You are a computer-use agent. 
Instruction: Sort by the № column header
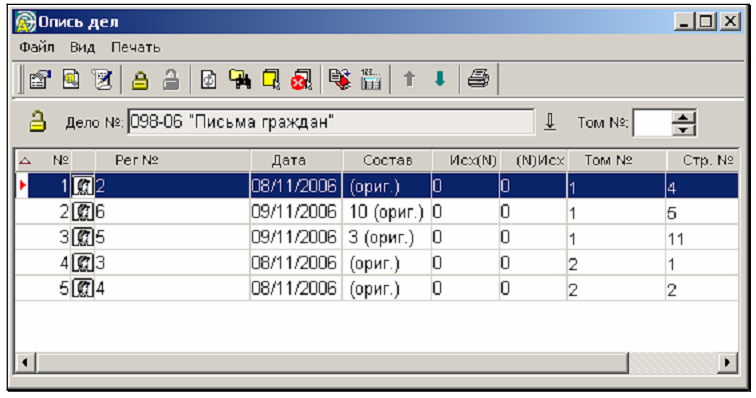point(60,160)
